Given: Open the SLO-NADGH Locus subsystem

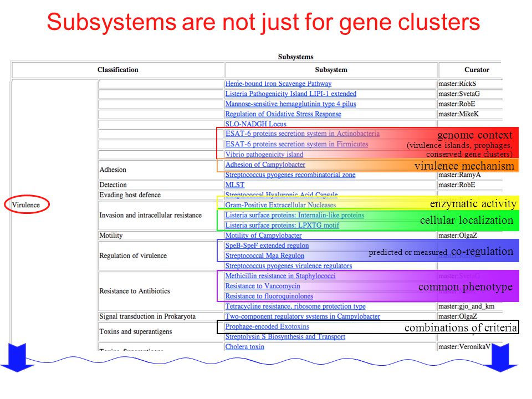Looking at the screenshot, I should coord(256,124).
